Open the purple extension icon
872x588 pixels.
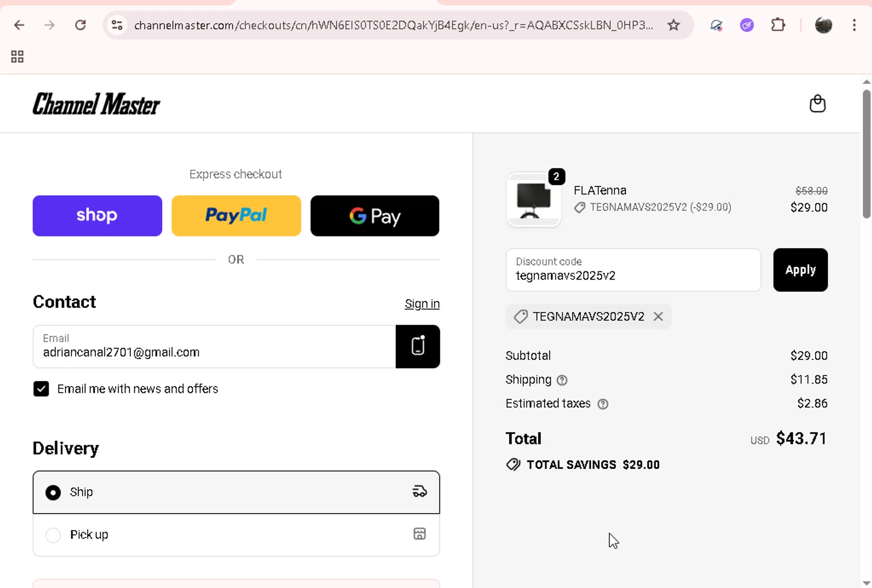click(x=747, y=25)
